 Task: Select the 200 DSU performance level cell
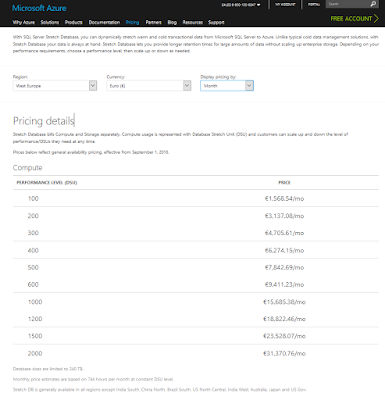pos(33,216)
